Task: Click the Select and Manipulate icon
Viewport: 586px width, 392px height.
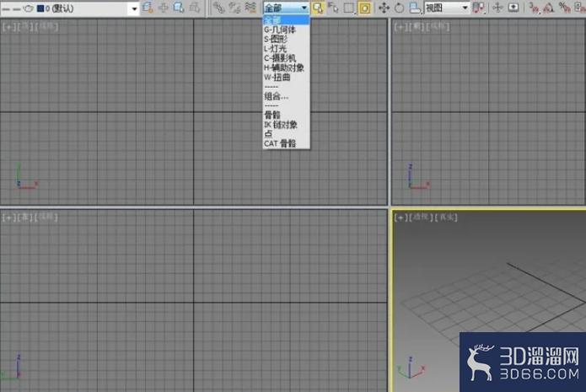Action: (497, 8)
